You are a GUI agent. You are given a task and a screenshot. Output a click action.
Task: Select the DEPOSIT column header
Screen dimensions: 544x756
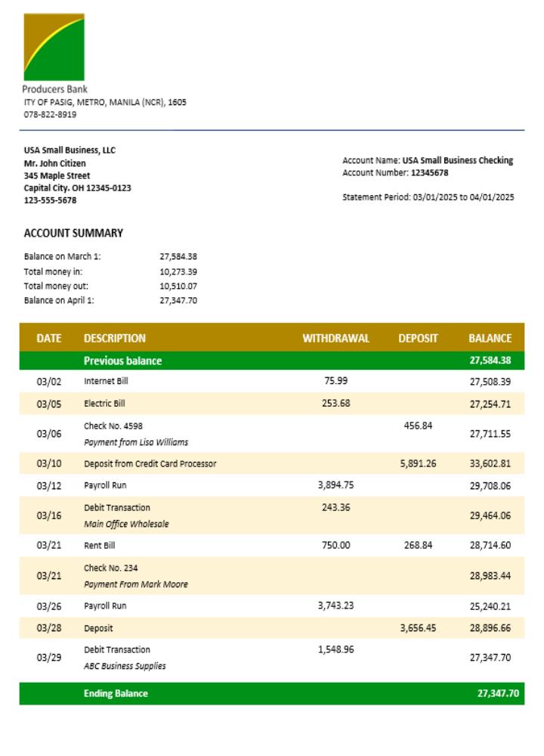pyautogui.click(x=418, y=339)
